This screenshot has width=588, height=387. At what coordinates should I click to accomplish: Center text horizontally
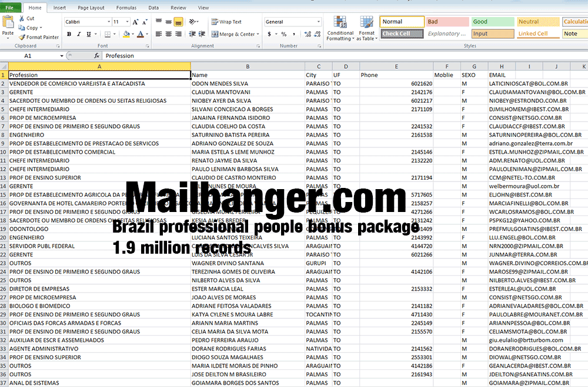[168, 34]
